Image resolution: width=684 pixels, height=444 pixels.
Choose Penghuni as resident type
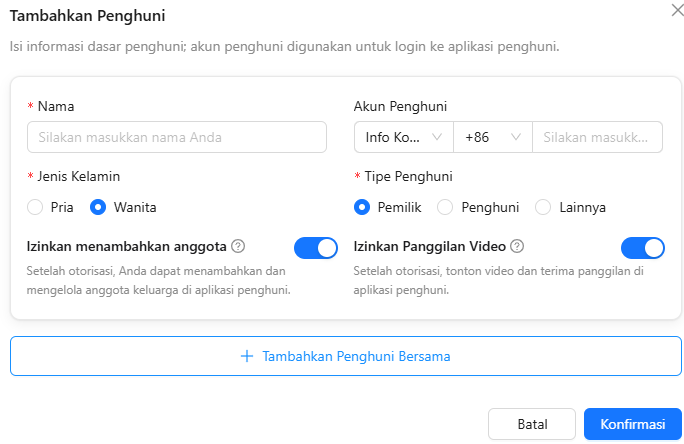445,207
